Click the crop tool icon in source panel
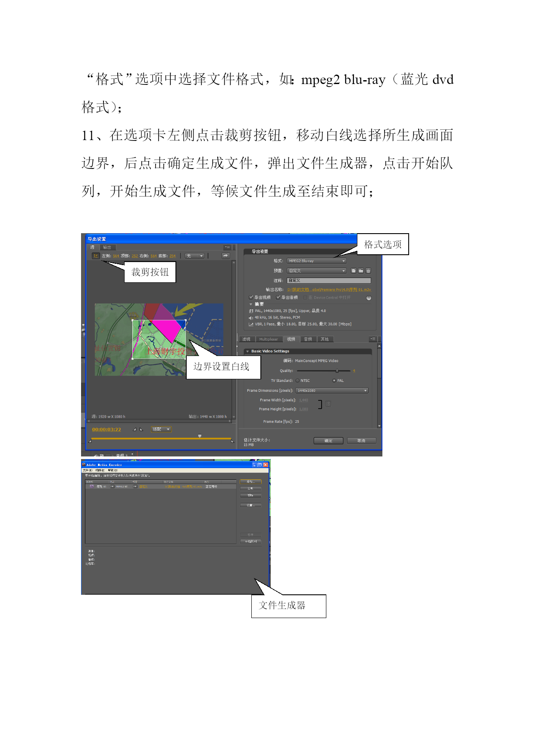This screenshot has height=756, width=535. point(96,256)
